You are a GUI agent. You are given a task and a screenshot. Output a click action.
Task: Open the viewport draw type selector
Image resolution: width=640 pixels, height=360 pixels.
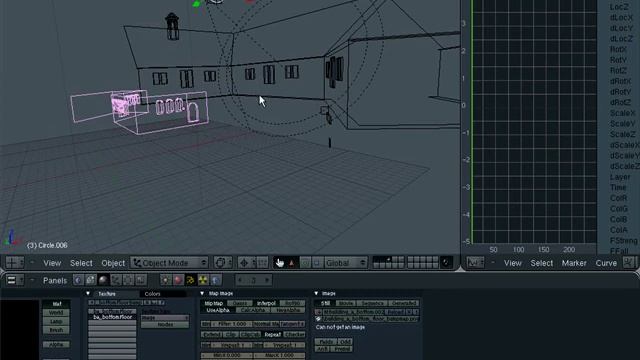click(x=223, y=262)
